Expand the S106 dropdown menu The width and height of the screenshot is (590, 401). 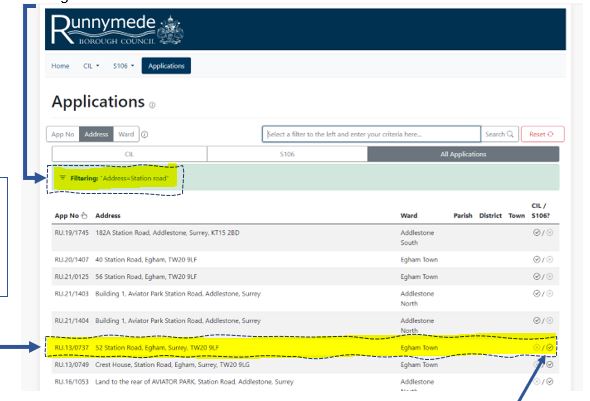tap(123, 66)
